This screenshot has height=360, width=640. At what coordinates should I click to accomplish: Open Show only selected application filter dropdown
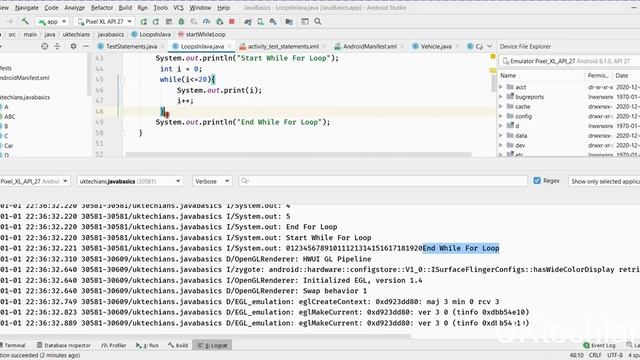(x=604, y=181)
